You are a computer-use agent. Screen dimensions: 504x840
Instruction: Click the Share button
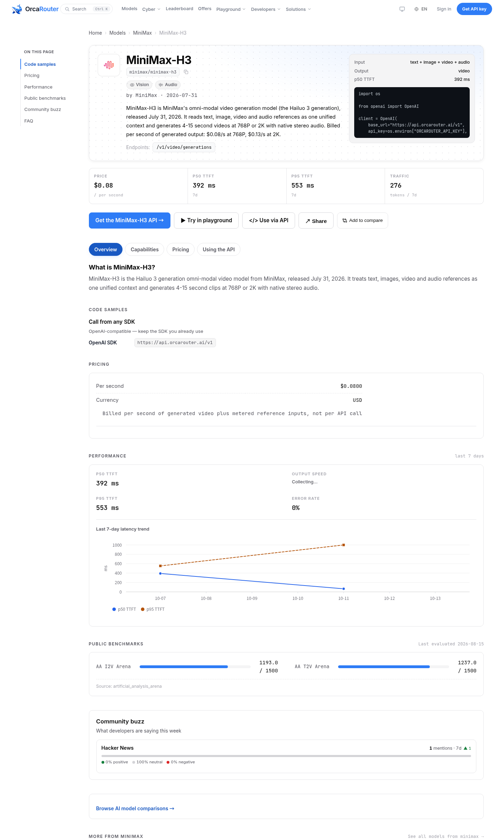[316, 221]
